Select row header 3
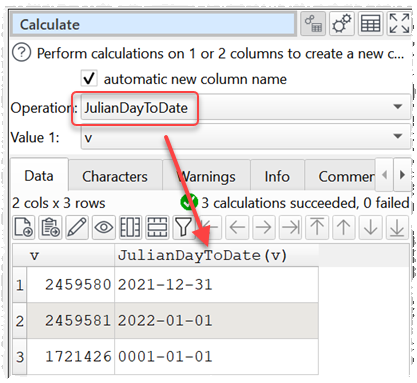Image resolution: width=417 pixels, height=383 pixels. pos(20,357)
